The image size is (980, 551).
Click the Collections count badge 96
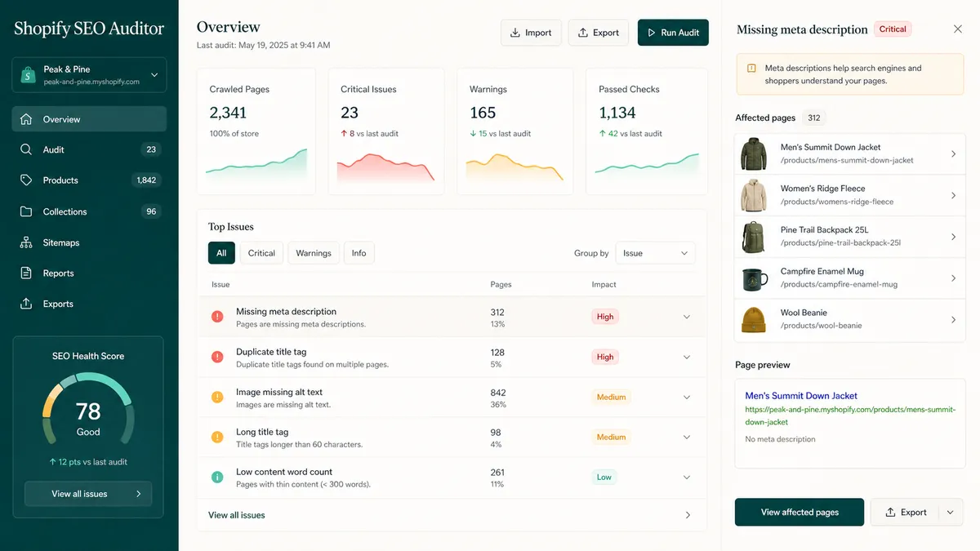tap(151, 211)
